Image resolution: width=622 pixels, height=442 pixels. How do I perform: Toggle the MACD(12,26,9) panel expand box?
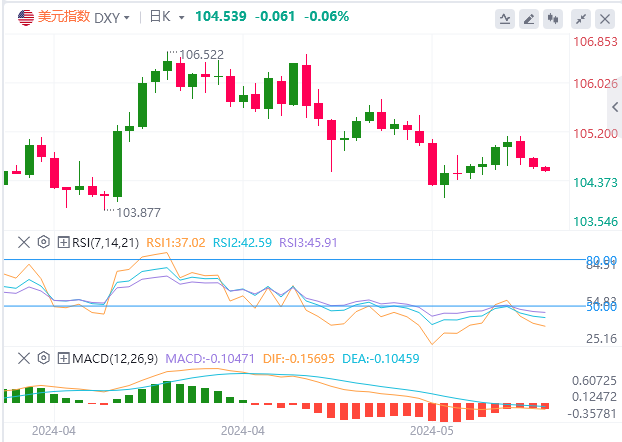click(62, 357)
